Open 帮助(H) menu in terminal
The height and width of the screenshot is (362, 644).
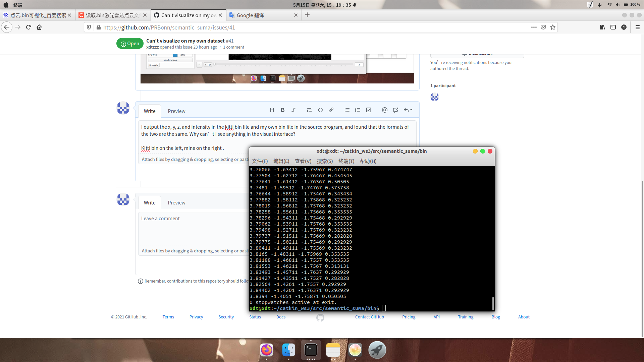point(368,161)
